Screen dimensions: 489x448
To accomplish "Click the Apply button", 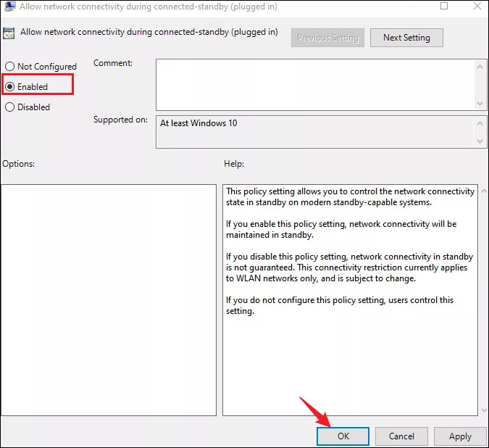I will click(x=460, y=436).
